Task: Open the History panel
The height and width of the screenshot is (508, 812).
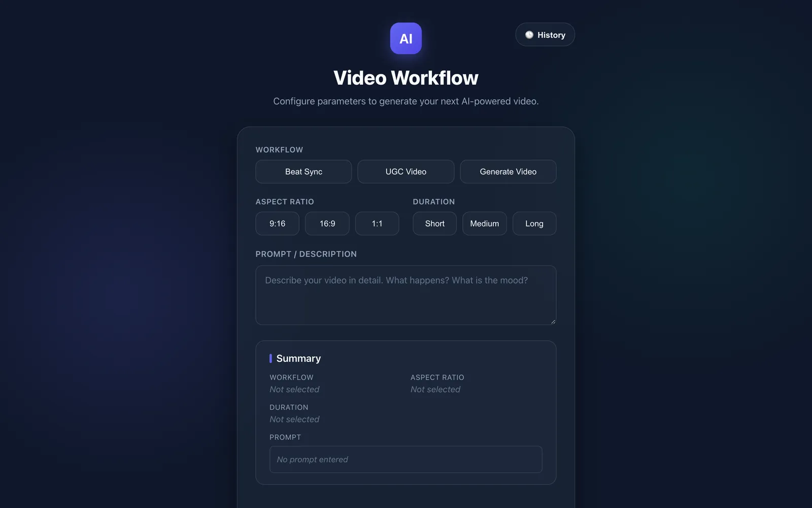Action: coord(545,35)
